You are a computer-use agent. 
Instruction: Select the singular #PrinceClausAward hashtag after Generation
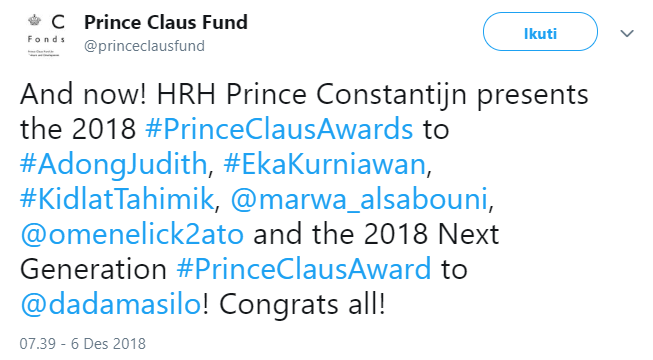pos(304,269)
